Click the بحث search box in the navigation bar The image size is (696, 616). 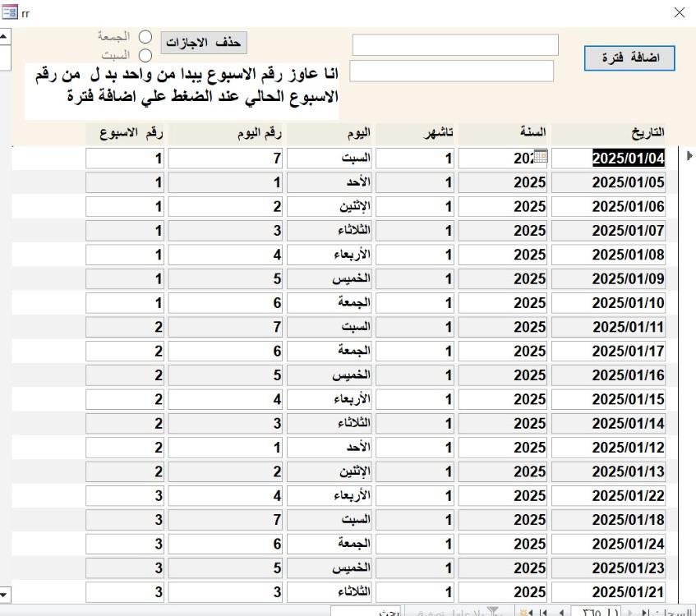(366, 612)
